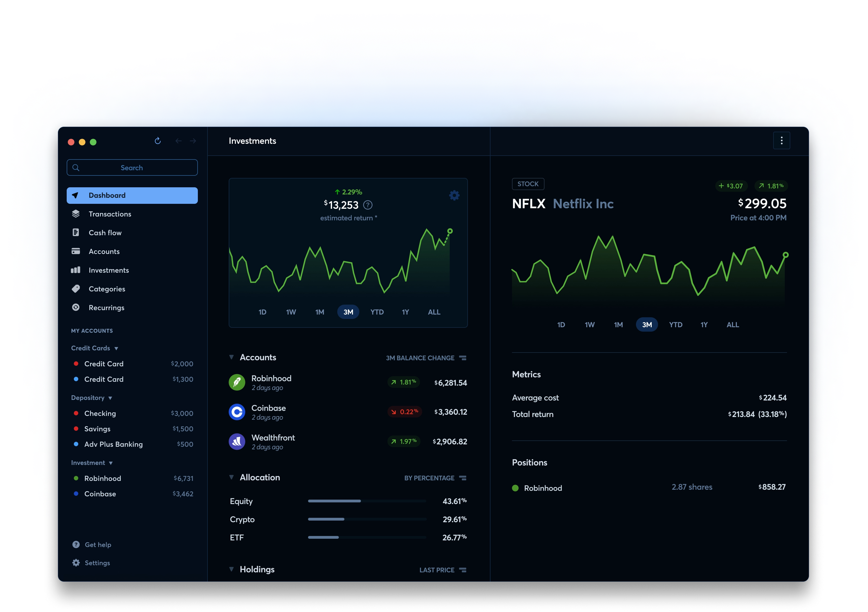The image size is (868, 612).
Task: Open the three-dot more options menu
Action: [781, 140]
